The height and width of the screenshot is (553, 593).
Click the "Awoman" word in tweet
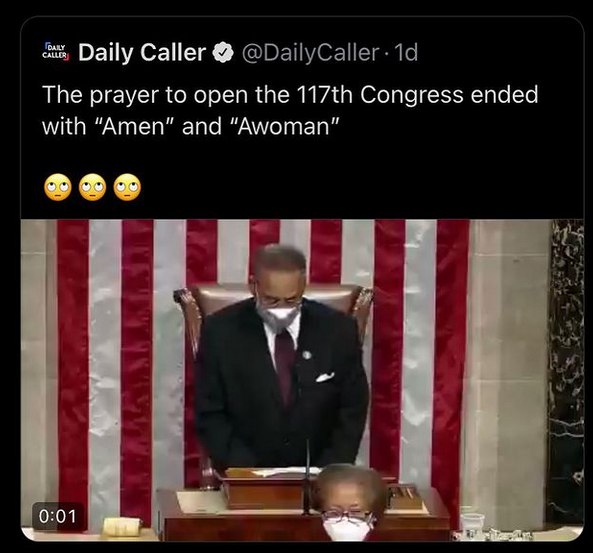[283, 126]
